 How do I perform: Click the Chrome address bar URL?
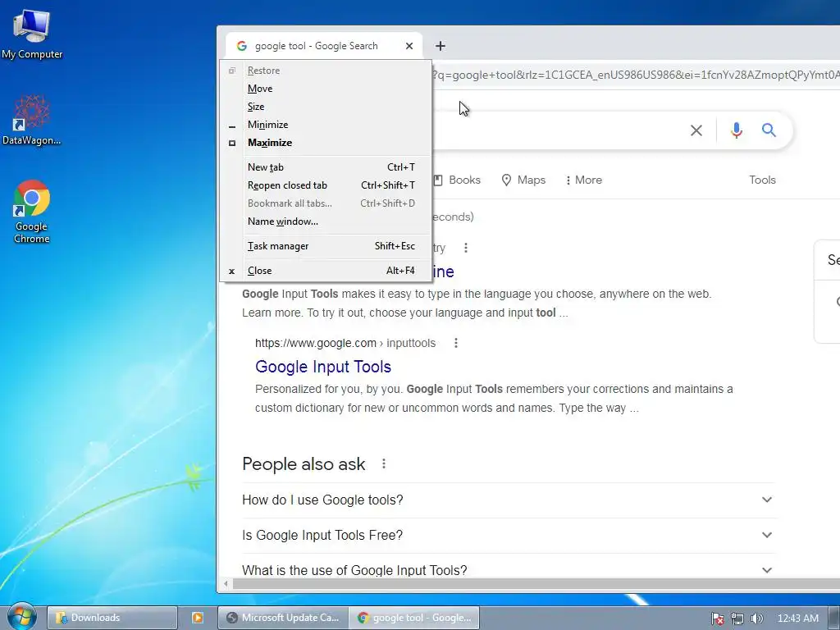pyautogui.click(x=636, y=75)
